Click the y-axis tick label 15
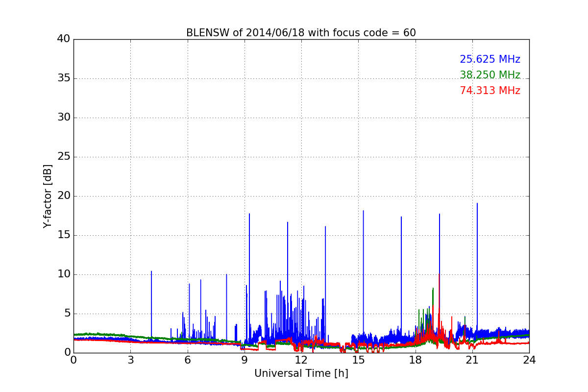Image resolution: width=588 pixels, height=392 pixels. [64, 235]
